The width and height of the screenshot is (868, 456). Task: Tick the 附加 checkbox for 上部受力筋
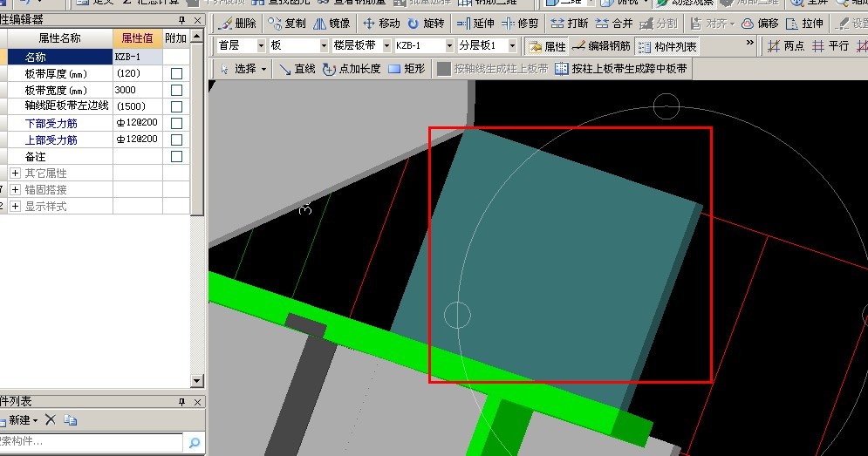(x=176, y=140)
